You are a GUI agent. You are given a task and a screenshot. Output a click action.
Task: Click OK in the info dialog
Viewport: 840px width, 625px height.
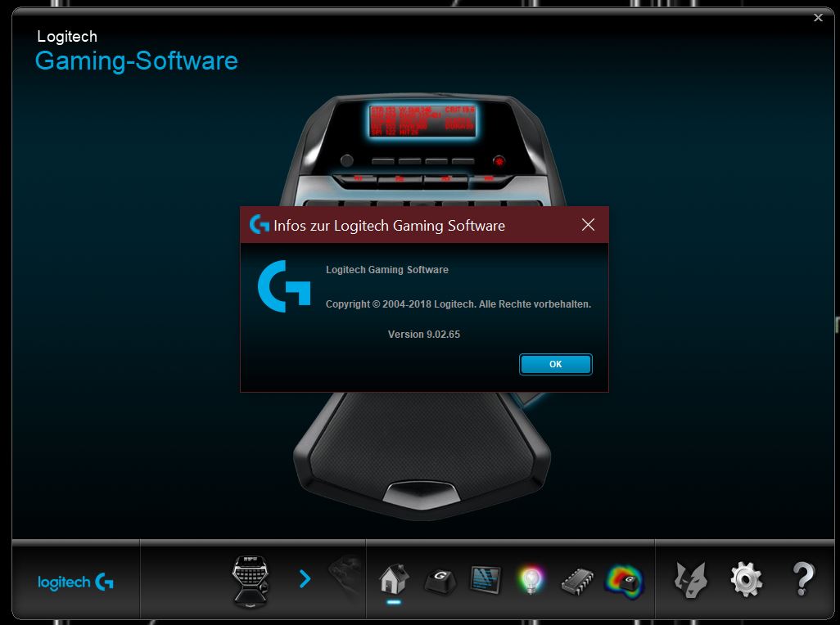556,364
